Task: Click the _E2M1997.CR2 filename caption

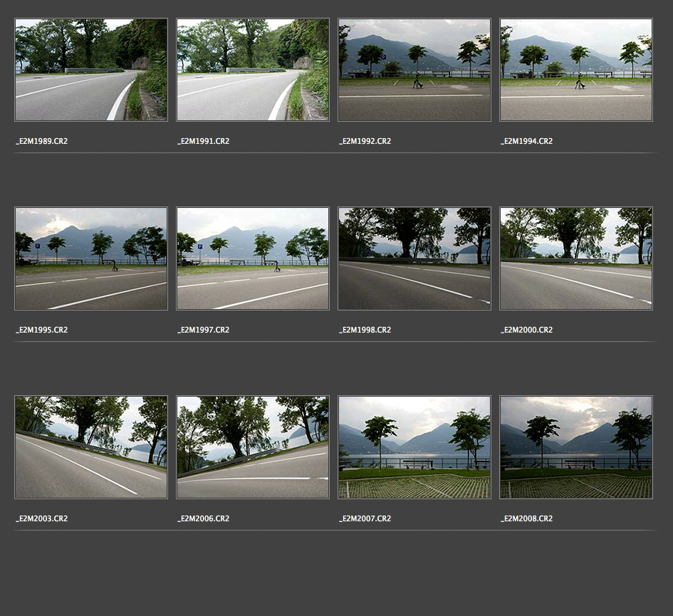Action: pyautogui.click(x=204, y=330)
